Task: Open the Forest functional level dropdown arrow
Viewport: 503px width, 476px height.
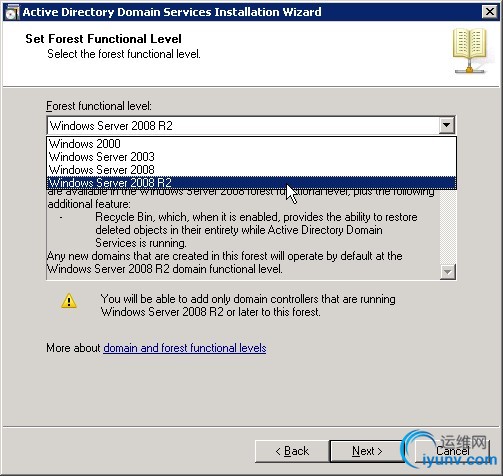Action: pyautogui.click(x=447, y=126)
